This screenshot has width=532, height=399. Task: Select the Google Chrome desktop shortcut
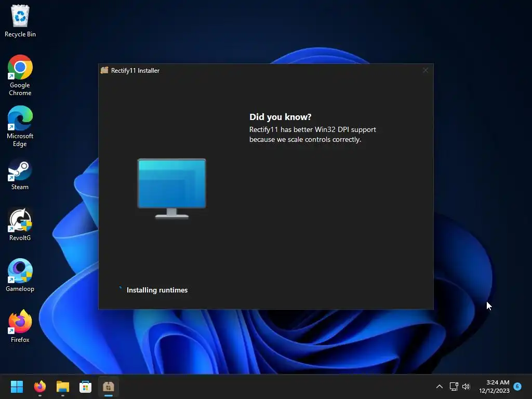click(20, 75)
